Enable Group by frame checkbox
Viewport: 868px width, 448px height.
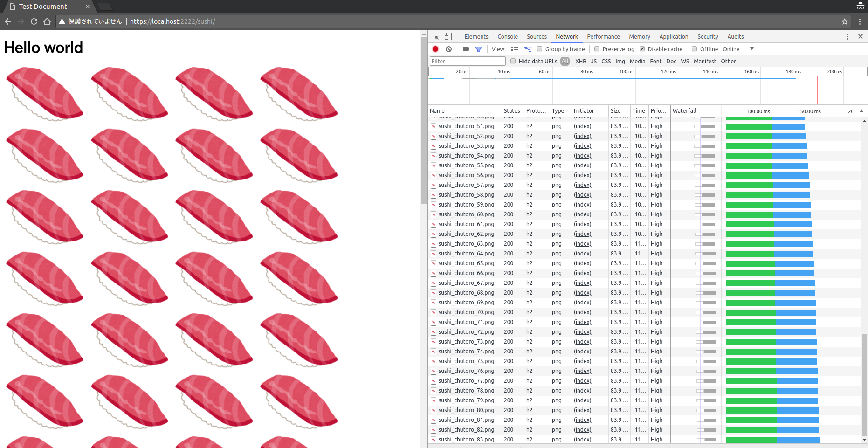pyautogui.click(x=540, y=49)
